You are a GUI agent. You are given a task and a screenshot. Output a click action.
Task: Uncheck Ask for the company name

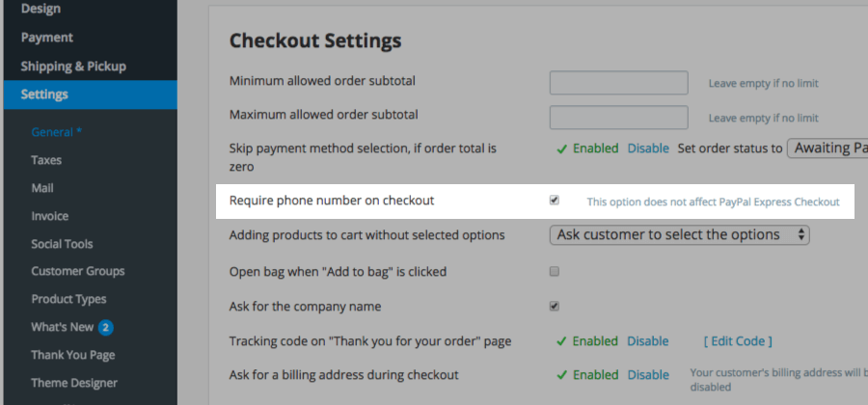(x=555, y=307)
